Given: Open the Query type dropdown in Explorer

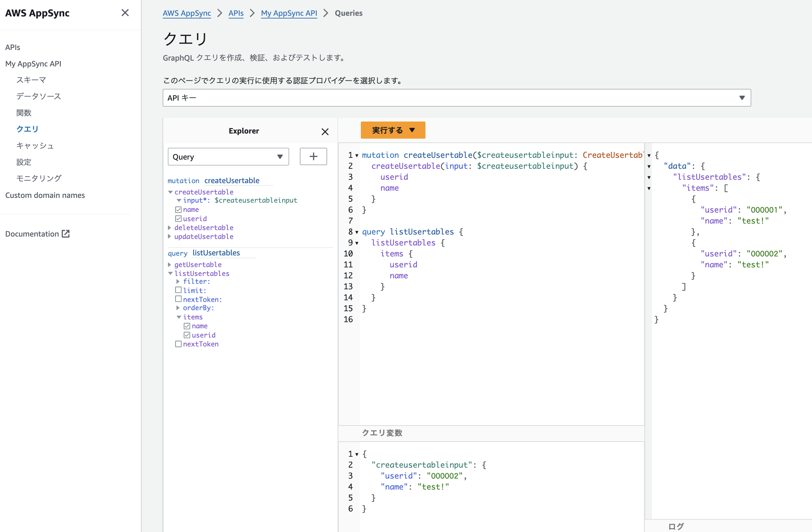Looking at the screenshot, I should 228,157.
